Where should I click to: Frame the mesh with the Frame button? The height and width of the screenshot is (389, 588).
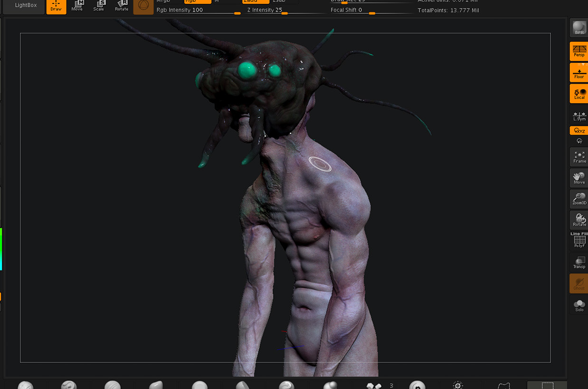point(579,157)
